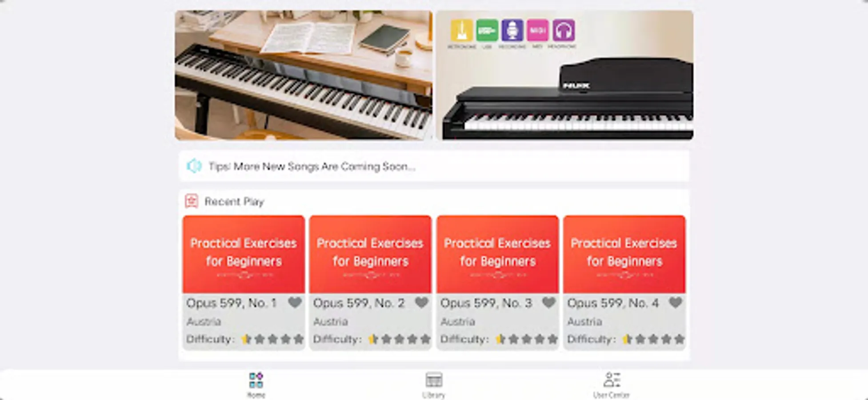Toggle favorite heart for Opus 599, No. 4
Viewport: 868px width, 400px height.
click(675, 303)
